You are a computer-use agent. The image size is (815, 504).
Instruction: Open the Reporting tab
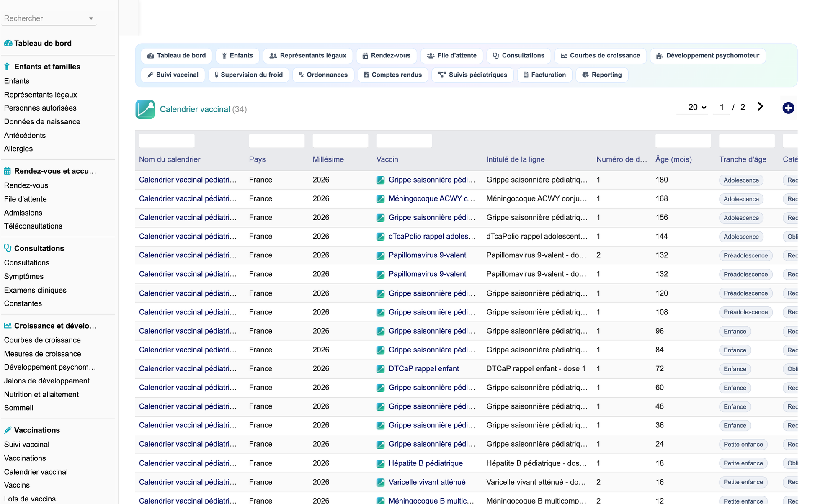click(602, 75)
